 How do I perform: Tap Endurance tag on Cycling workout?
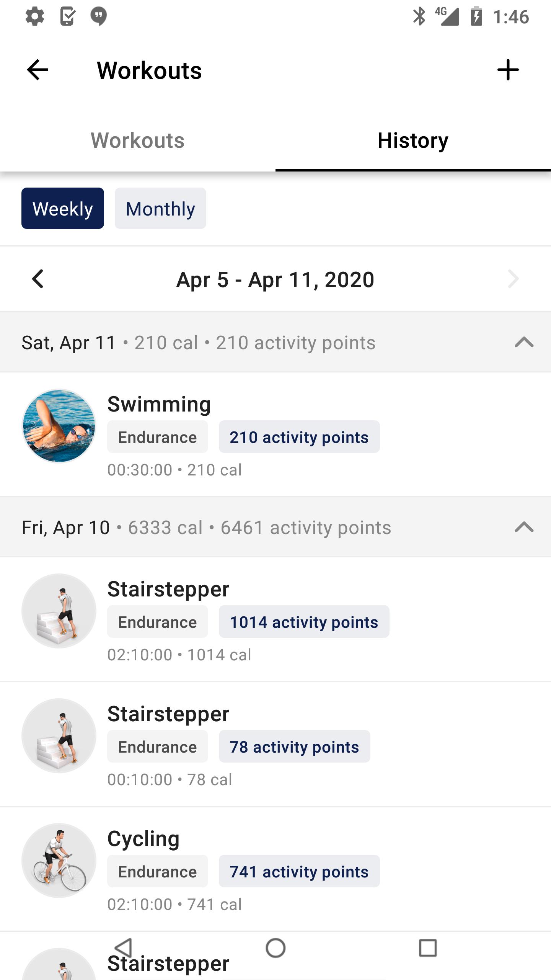coord(158,871)
